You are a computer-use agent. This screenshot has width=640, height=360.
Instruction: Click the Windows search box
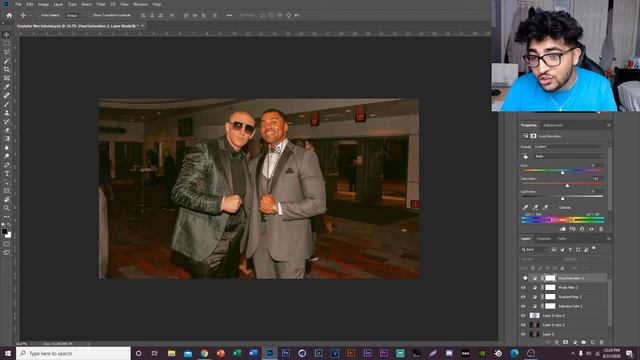point(73,353)
